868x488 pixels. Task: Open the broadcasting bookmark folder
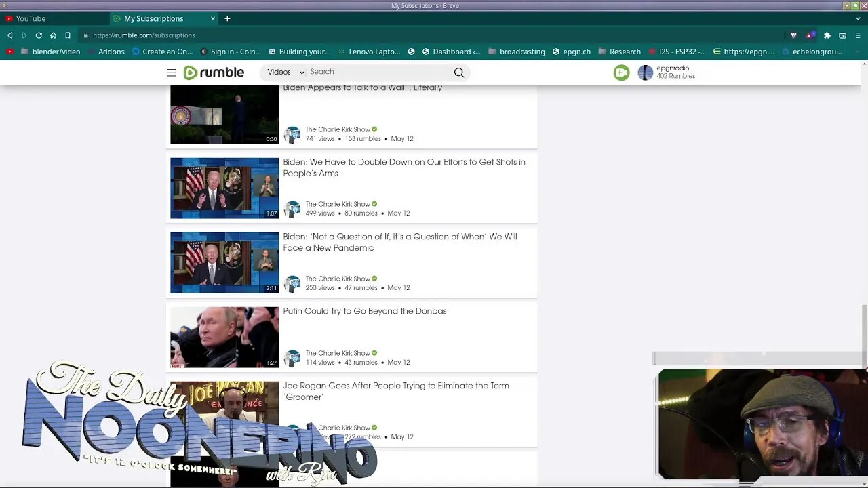pos(516,52)
